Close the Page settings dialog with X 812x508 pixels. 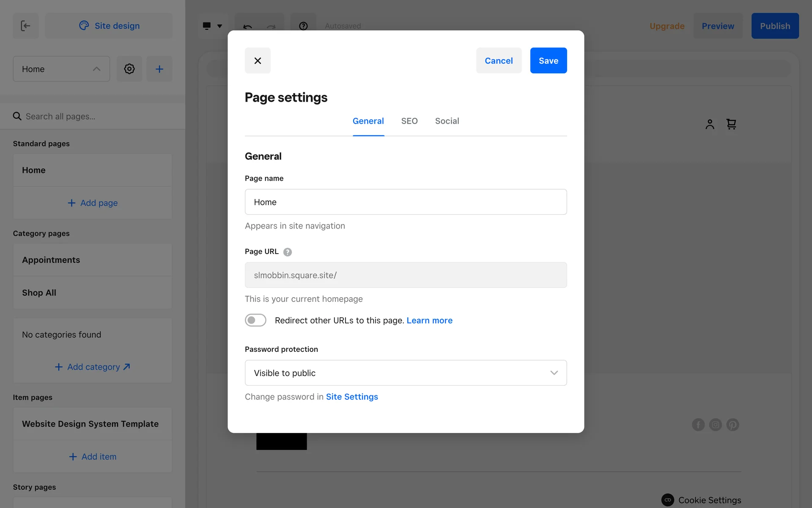coord(258,61)
